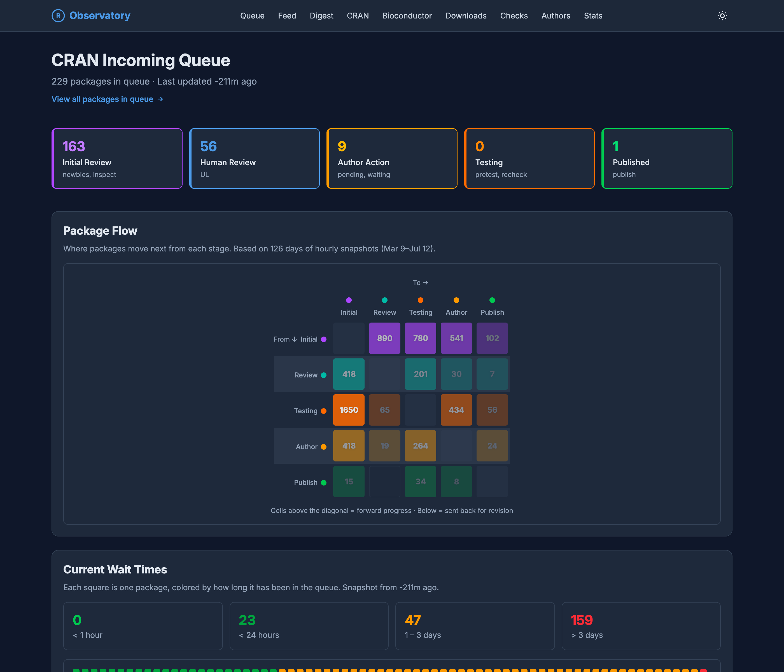The image size is (784, 672).
Task: Click the Testing to Initial cell 1650
Action: click(349, 410)
